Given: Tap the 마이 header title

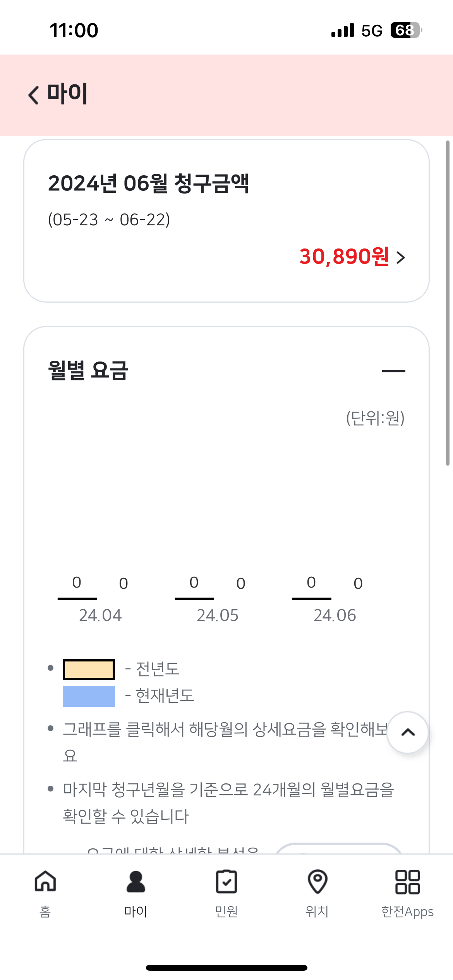Looking at the screenshot, I should coord(67,94).
